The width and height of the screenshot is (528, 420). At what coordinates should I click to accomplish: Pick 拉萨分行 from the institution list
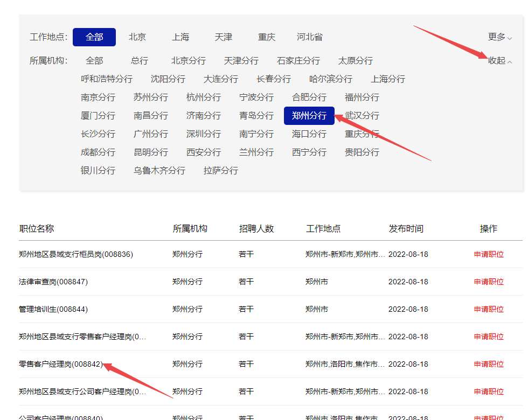221,171
